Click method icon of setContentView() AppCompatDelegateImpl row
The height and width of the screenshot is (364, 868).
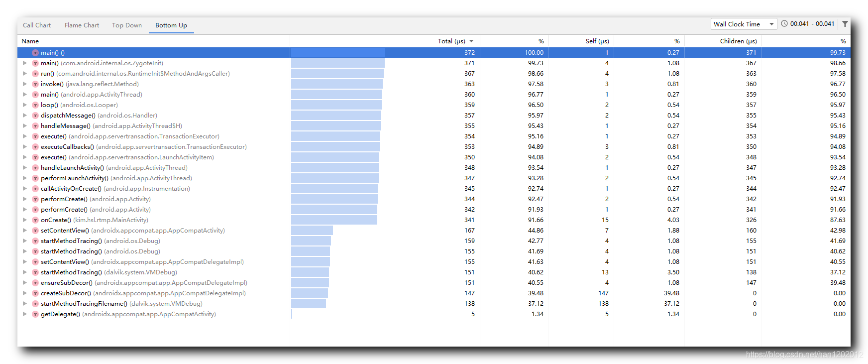[x=35, y=262]
